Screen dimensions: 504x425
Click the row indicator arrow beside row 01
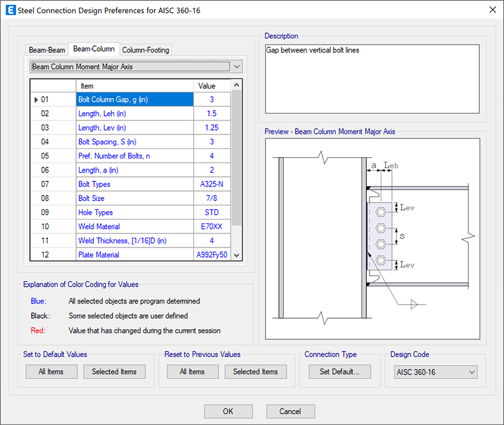pyautogui.click(x=36, y=99)
